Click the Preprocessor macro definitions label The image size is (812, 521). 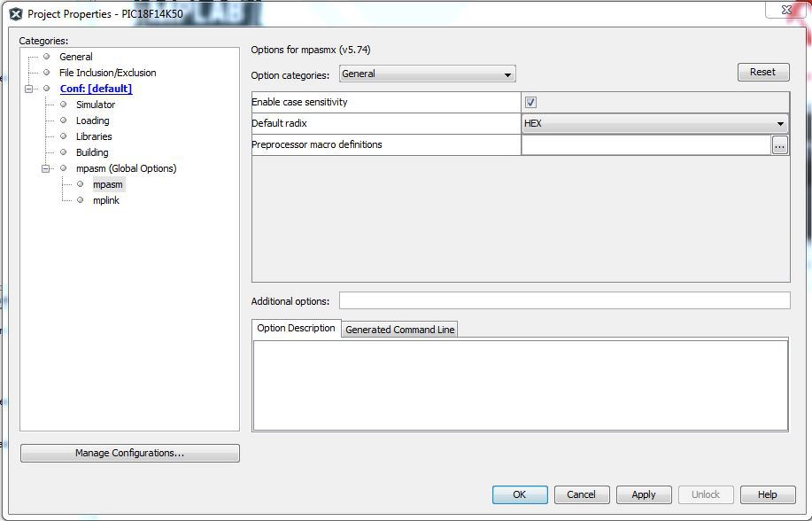pos(316,144)
